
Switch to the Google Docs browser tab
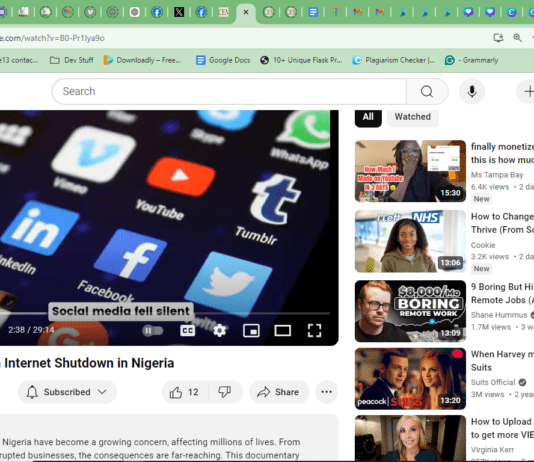[313, 13]
